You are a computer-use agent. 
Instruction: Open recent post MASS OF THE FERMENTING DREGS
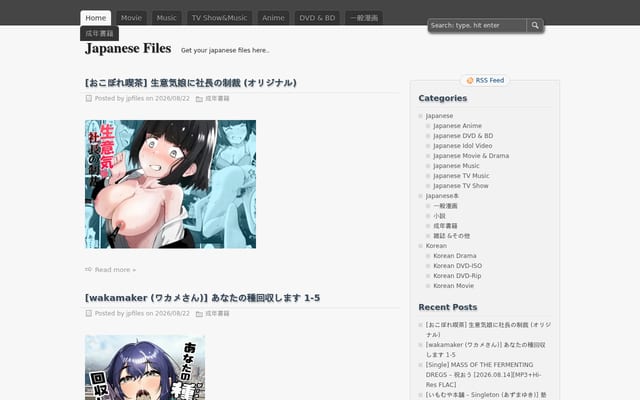tap(484, 375)
